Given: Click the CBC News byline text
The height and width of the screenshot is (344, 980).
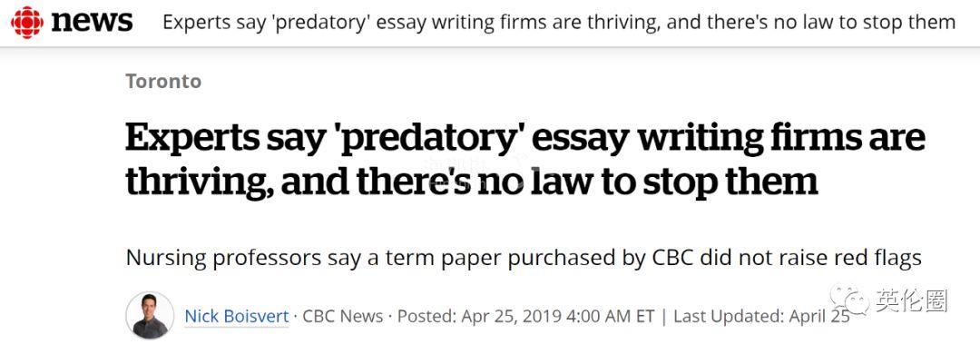Looking at the screenshot, I should (x=342, y=316).
